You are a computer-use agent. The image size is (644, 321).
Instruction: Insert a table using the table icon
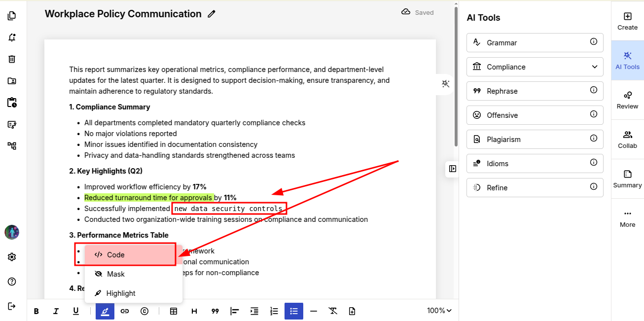[174, 311]
